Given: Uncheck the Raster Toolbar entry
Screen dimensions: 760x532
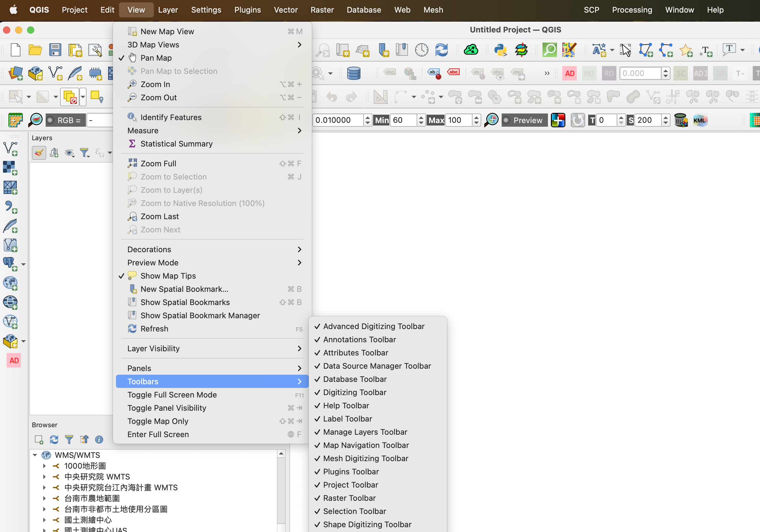Looking at the screenshot, I should 349,498.
